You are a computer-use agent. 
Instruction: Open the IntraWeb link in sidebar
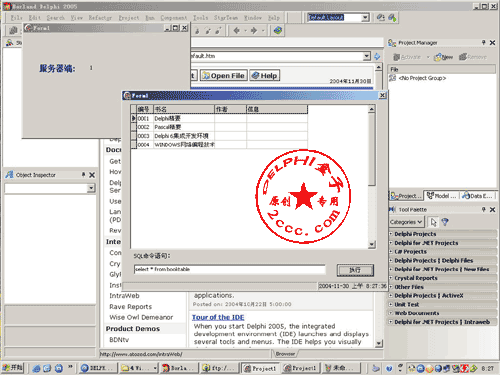124,296
